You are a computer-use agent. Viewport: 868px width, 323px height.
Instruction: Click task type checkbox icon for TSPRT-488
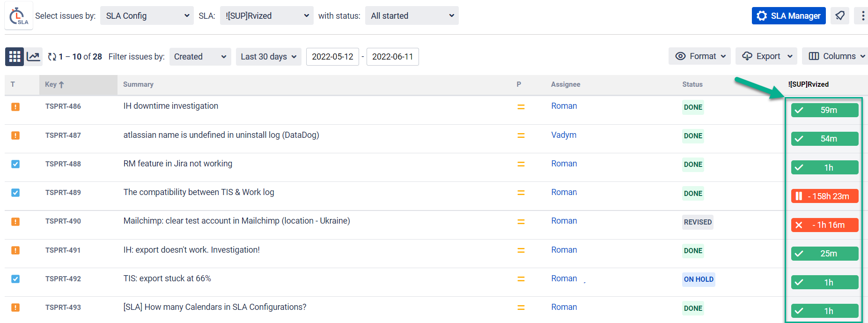tap(15, 164)
